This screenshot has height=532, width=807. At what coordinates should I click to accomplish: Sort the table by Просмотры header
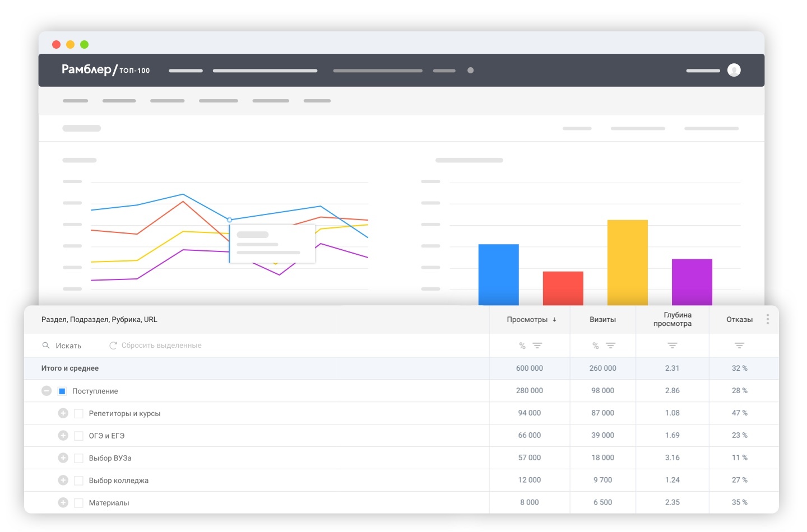(x=527, y=320)
